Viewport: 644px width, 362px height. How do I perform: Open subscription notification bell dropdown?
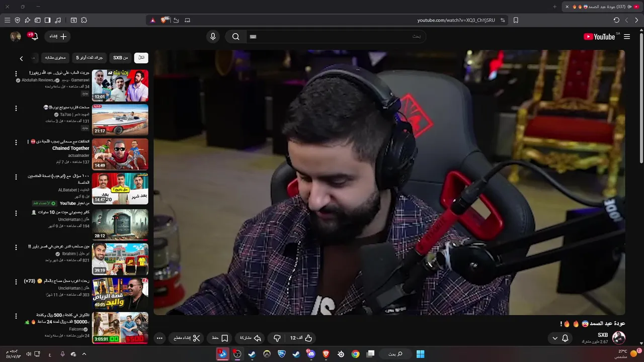coord(560,338)
